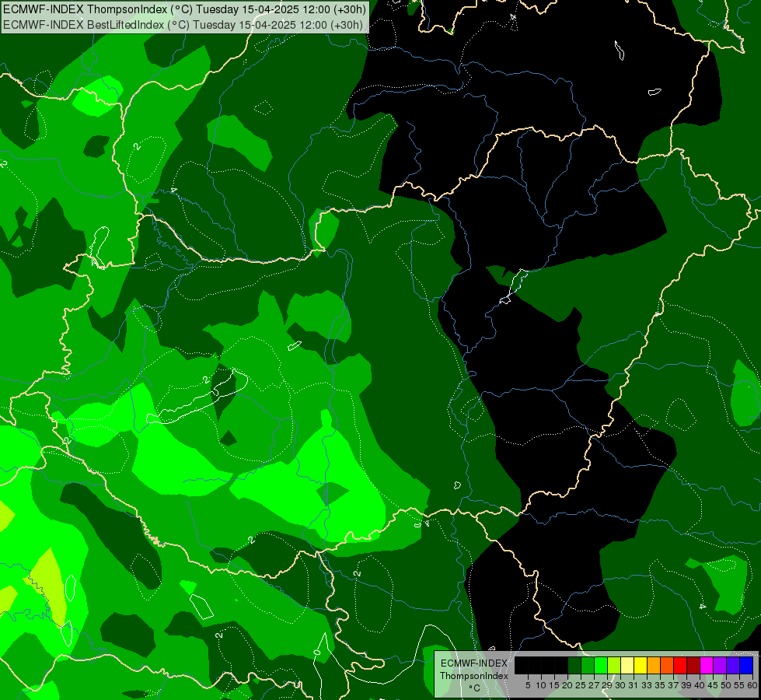Screen dimensions: 761x700
Task: Click the legend tick value 27
Action: click(x=594, y=685)
